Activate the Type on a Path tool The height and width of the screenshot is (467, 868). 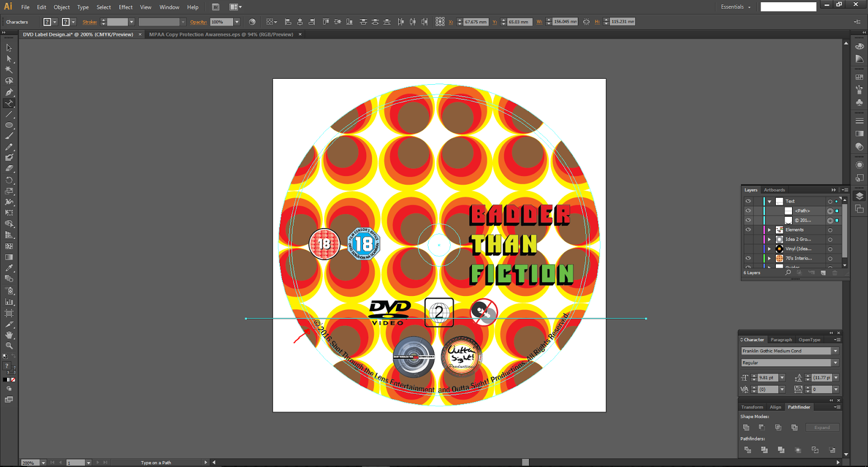point(9,103)
